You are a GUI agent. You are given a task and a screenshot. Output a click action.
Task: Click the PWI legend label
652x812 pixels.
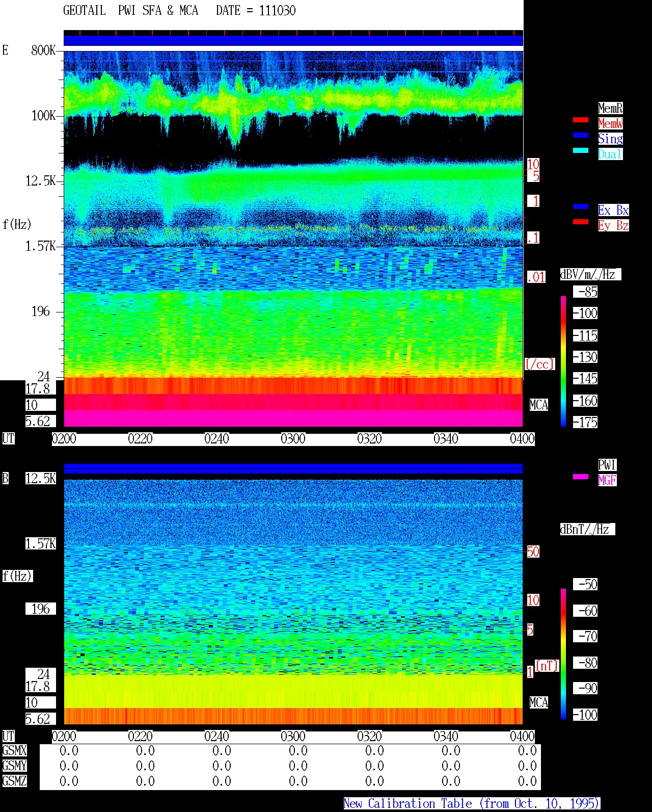(x=607, y=465)
